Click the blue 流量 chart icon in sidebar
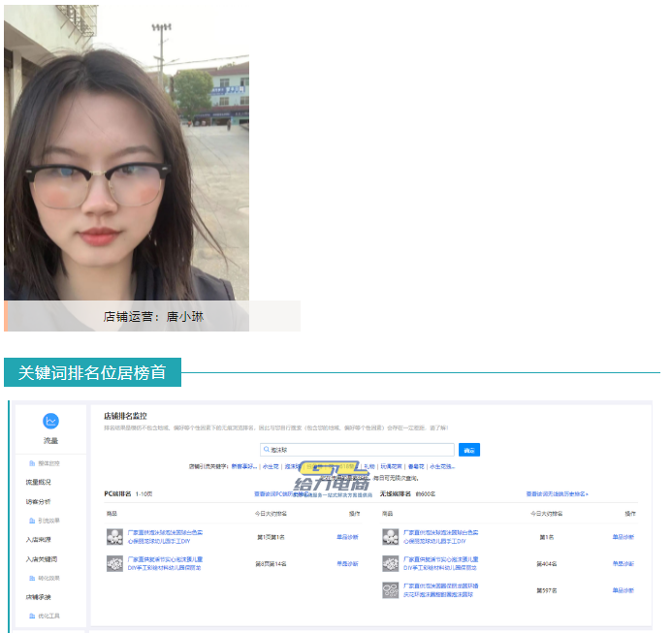This screenshot has height=633, width=672. coord(50,421)
